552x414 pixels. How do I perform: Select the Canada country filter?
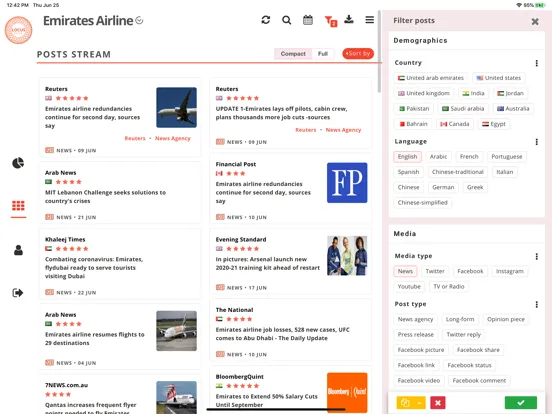[x=455, y=124]
